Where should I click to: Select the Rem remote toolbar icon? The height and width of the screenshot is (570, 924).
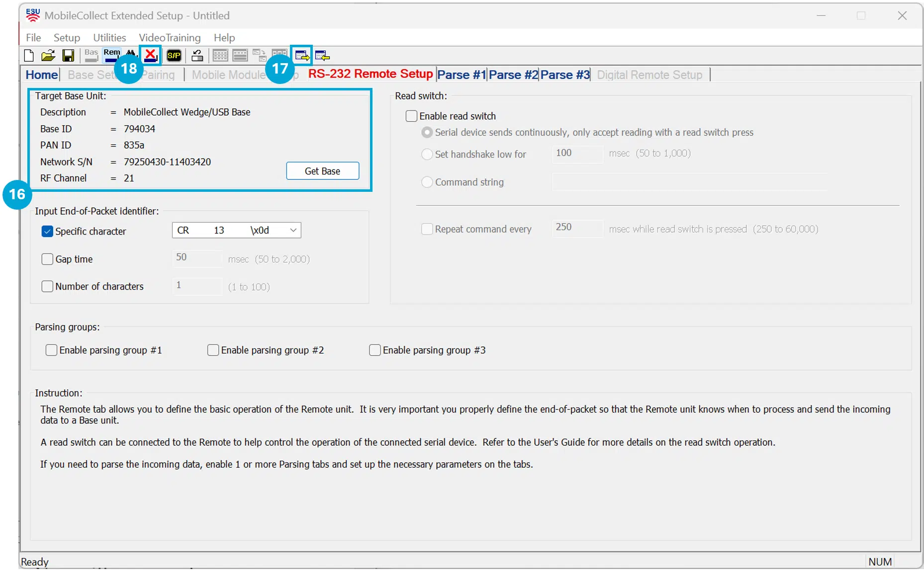[111, 55]
